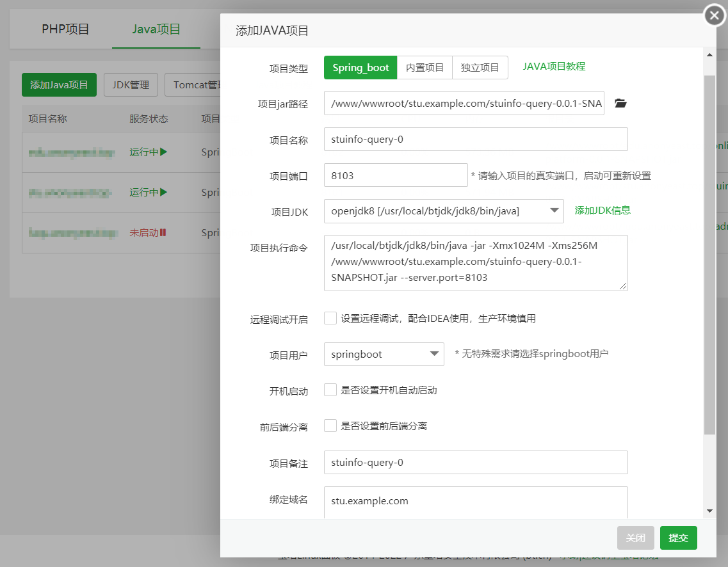Click the project execution command textarea
The height and width of the screenshot is (567, 728).
(476, 262)
